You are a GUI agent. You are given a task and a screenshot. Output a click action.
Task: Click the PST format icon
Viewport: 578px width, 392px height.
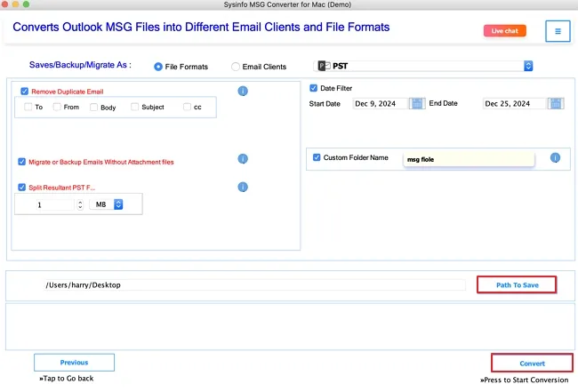(x=324, y=66)
